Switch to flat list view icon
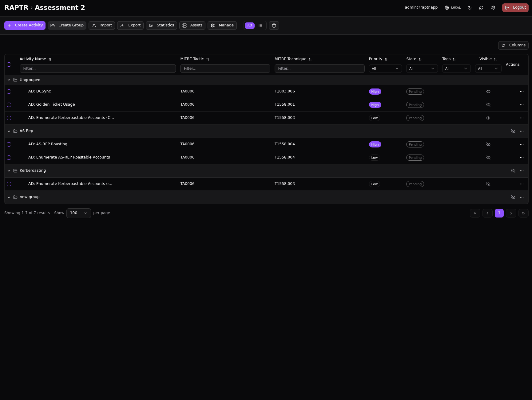The image size is (532, 400). pos(260,25)
